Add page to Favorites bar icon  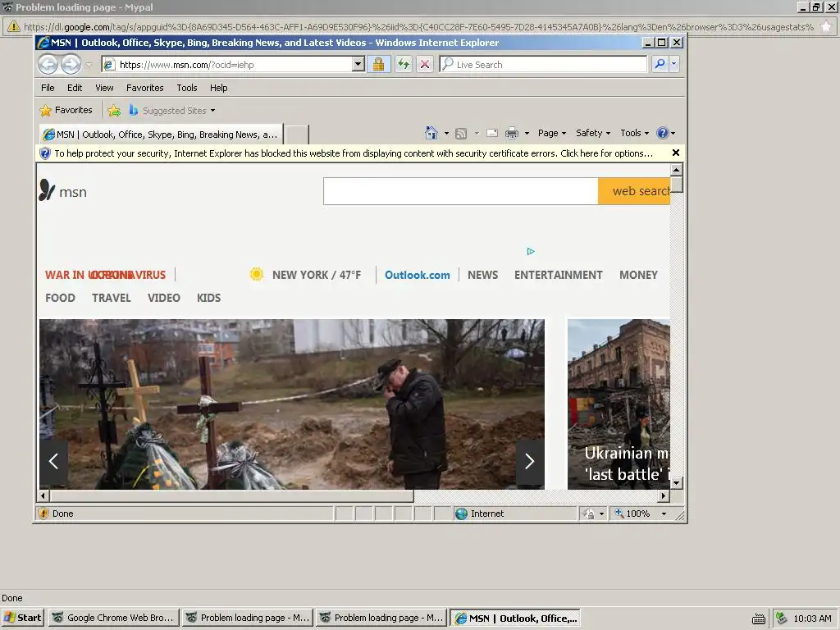pyautogui.click(x=114, y=111)
